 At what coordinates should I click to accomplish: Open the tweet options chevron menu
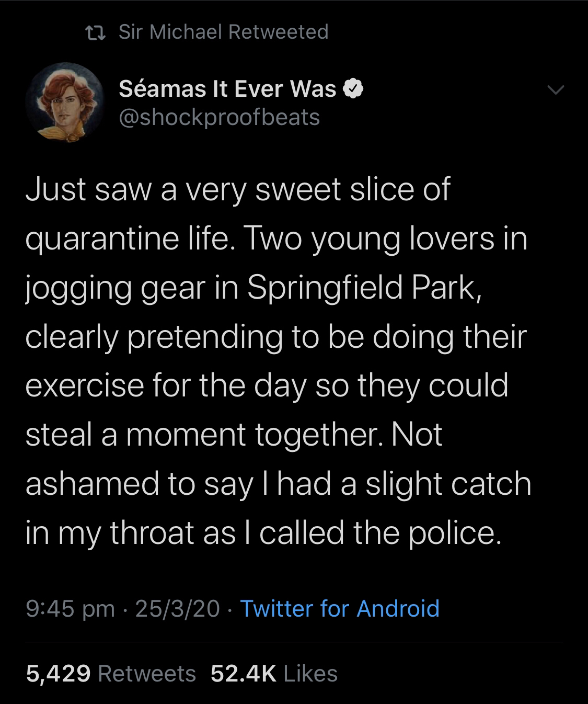click(x=556, y=90)
